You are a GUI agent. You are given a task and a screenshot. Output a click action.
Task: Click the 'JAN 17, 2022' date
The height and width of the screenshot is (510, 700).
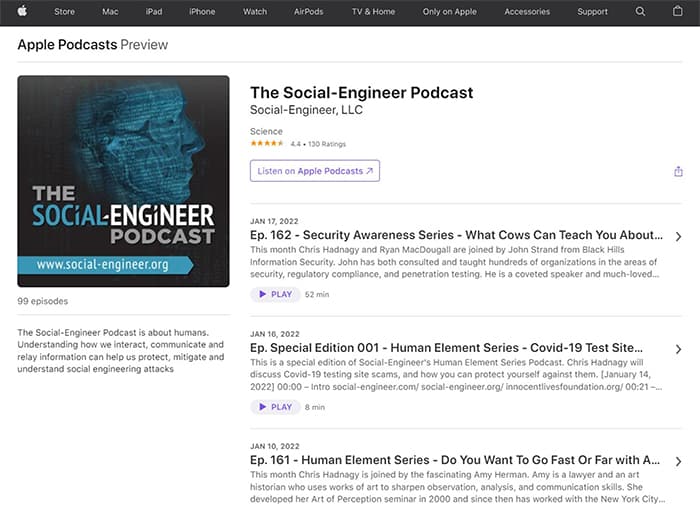[274, 221]
